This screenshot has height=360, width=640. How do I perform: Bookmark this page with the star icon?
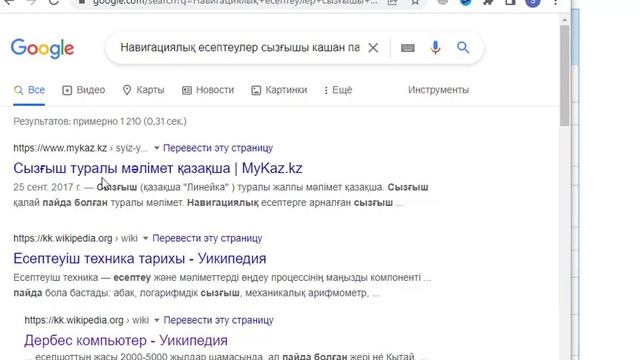[415, 2]
